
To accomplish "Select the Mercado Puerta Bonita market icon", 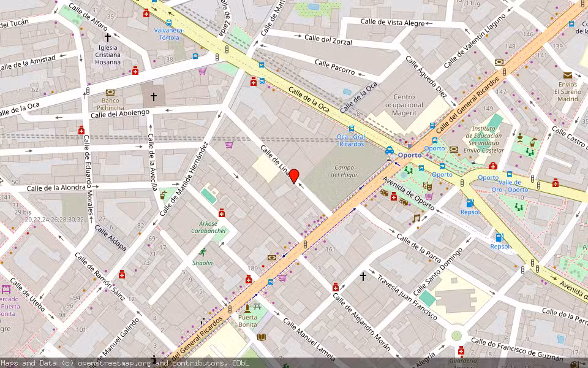I will click(6, 289).
